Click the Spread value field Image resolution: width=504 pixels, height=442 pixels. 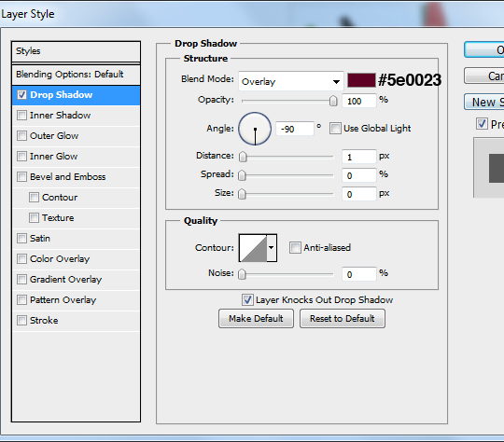pos(359,175)
